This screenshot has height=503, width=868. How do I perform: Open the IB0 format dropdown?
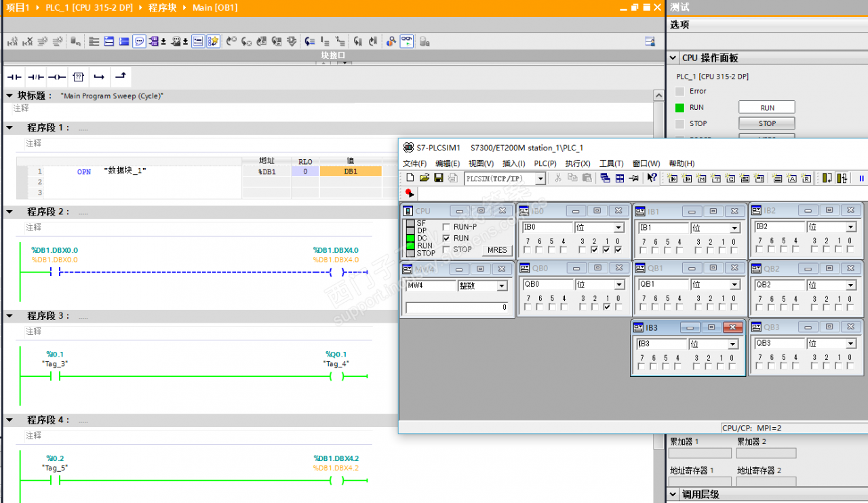[618, 228]
